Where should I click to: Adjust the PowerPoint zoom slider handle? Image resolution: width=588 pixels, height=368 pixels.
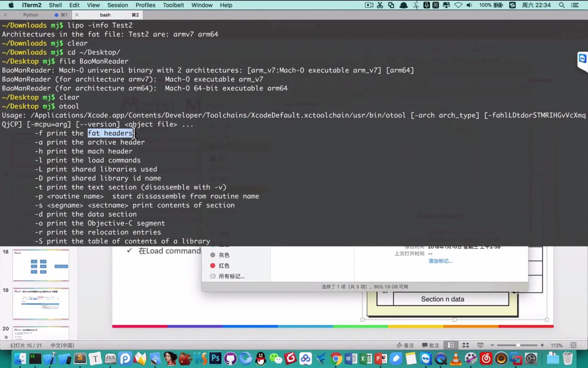click(x=518, y=345)
